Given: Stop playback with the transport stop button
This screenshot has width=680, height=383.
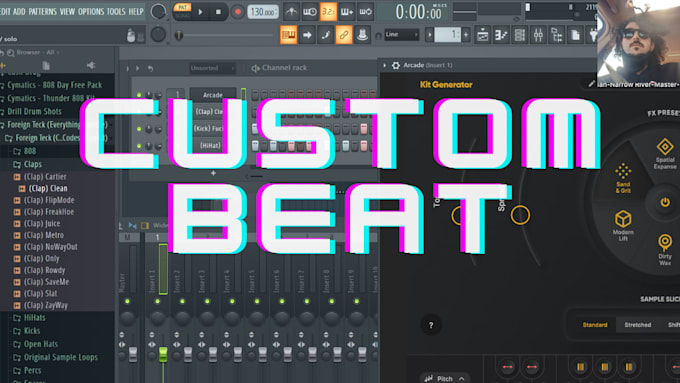Looking at the screenshot, I should [x=218, y=12].
